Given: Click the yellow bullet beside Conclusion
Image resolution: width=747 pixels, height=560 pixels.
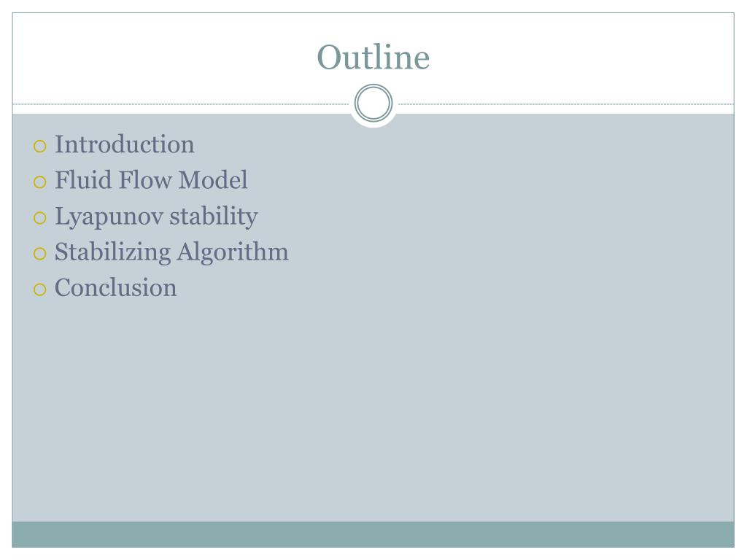Looking at the screenshot, I should (40, 289).
